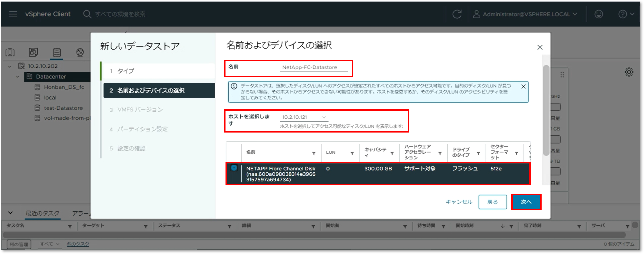Click the tasks panel horizontal scrollbar

pyautogui.click(x=314, y=235)
